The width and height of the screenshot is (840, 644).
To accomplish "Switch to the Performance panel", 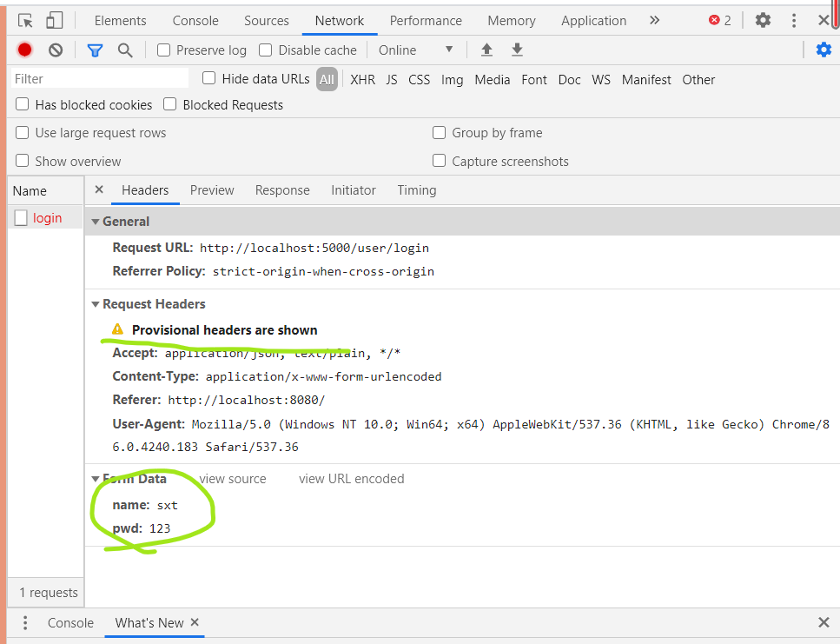I will pyautogui.click(x=426, y=21).
